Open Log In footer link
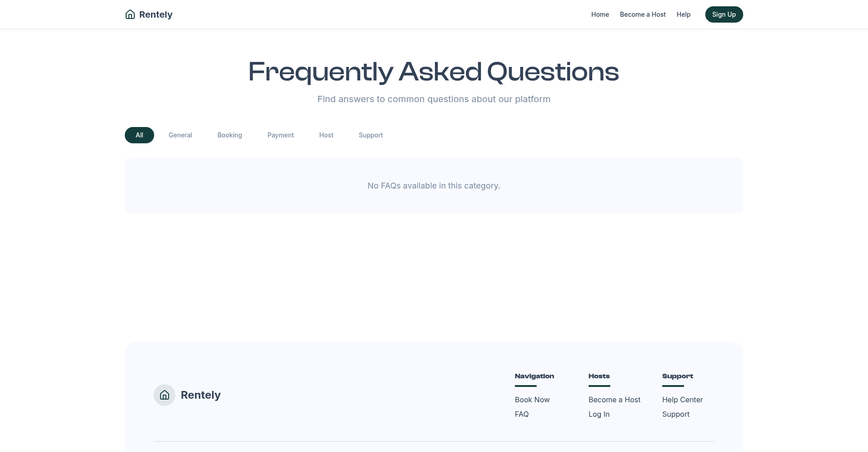 tap(599, 414)
